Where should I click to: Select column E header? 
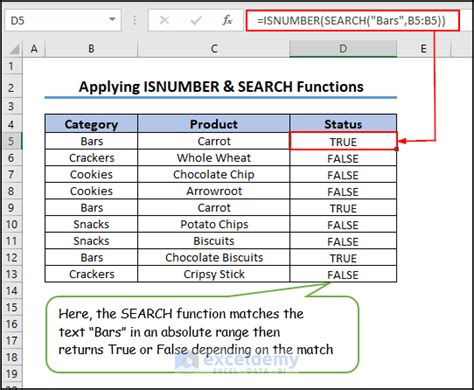pos(423,49)
